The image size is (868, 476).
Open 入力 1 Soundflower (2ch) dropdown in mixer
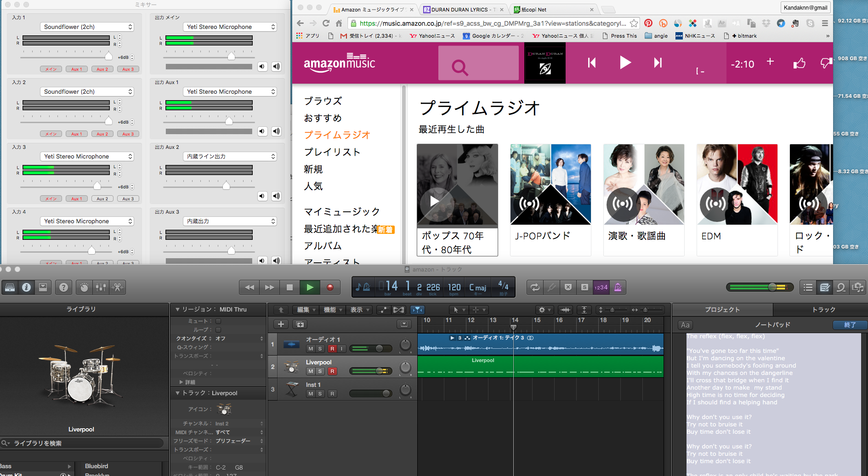point(87,27)
